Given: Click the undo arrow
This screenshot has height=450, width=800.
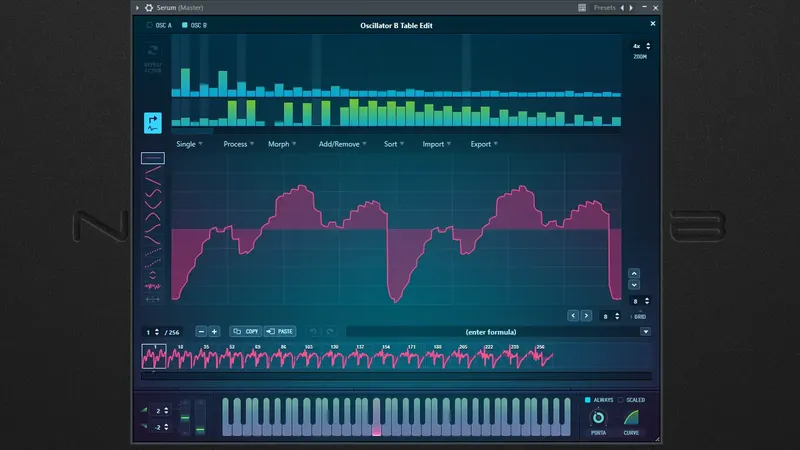Looking at the screenshot, I should pos(313,332).
